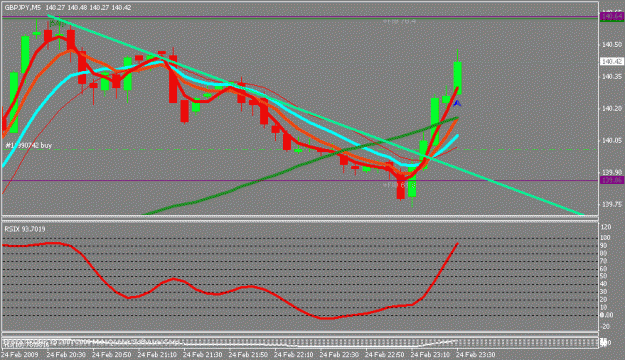Image resolution: width=625 pixels, height=360 pixels.
Task: Click the '24 Feb 22:10' time label
Action: 293,354
